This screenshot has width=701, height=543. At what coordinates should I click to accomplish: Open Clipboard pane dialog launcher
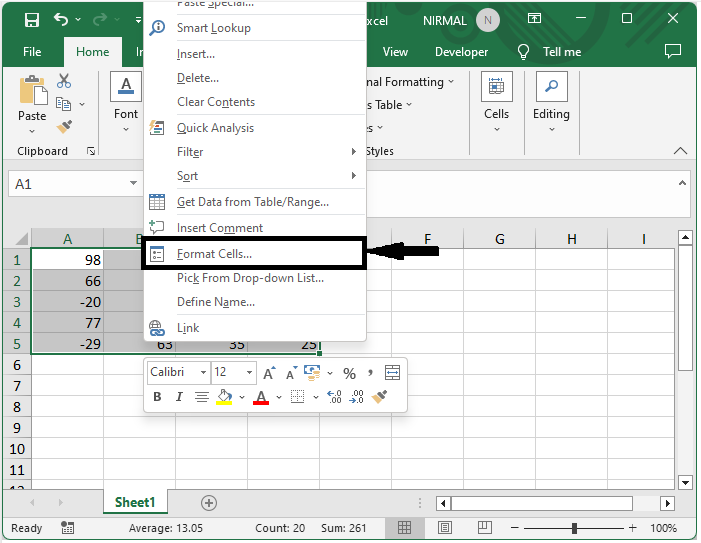click(x=91, y=152)
